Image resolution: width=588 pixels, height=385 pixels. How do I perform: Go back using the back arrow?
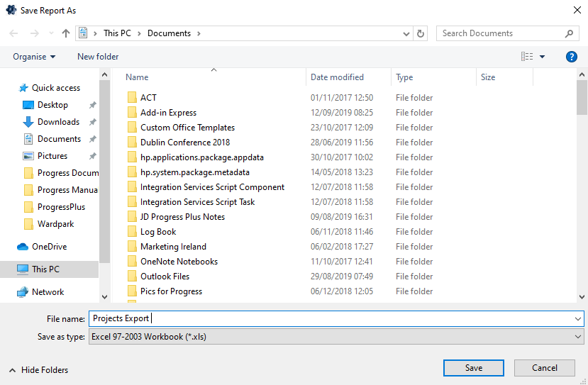13,33
